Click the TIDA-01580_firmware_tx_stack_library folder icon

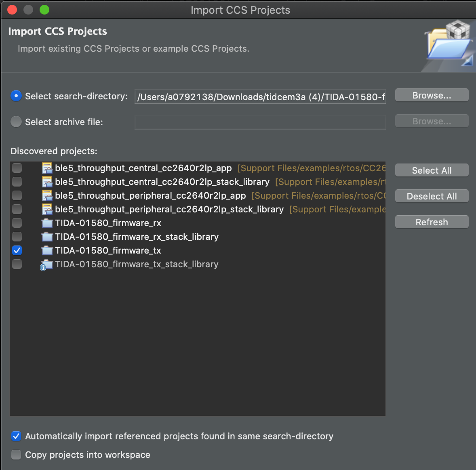[x=47, y=264]
